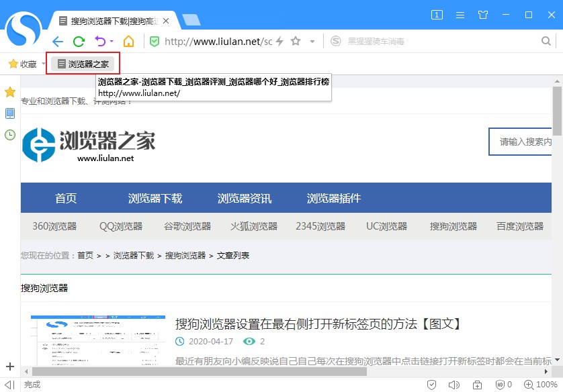Open the 收藏 favorites button
This screenshot has height=392, width=563.
click(23, 64)
